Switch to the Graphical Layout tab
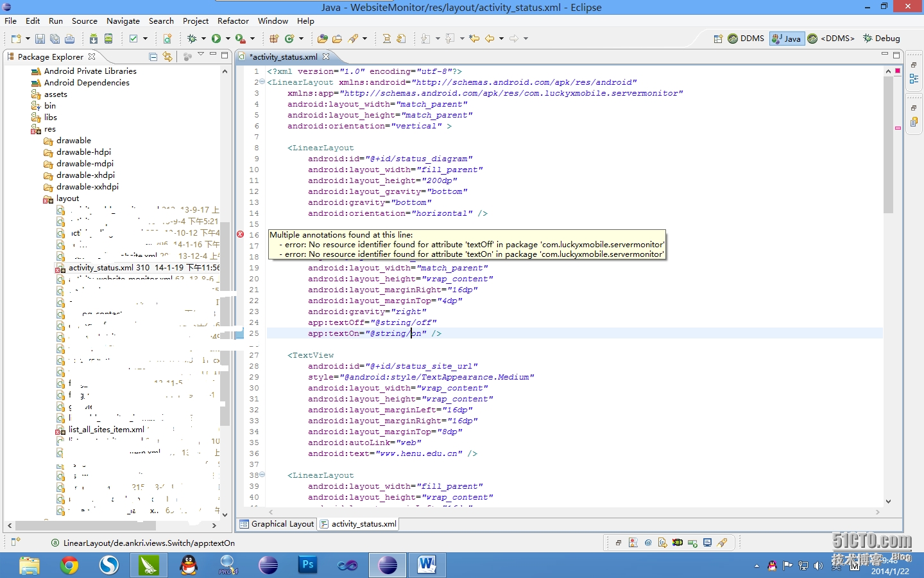The image size is (924, 578). (277, 524)
